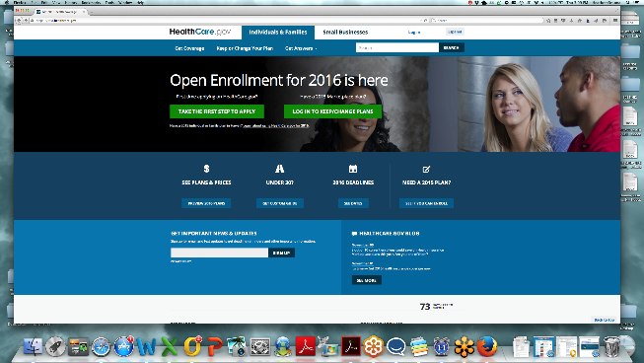The height and width of the screenshot is (363, 644).
Task: Click the button under Under 30?
Action: (x=280, y=203)
